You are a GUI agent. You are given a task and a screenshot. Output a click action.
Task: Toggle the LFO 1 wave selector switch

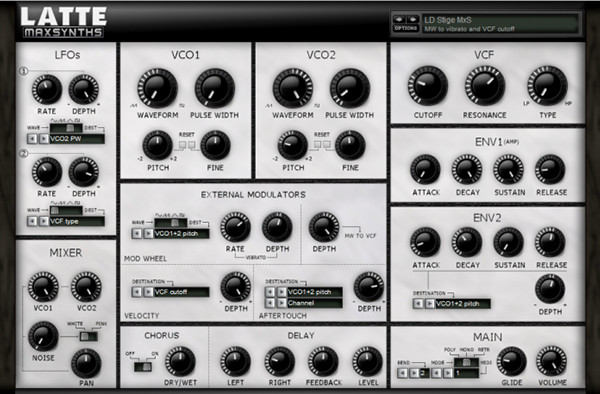(x=66, y=128)
